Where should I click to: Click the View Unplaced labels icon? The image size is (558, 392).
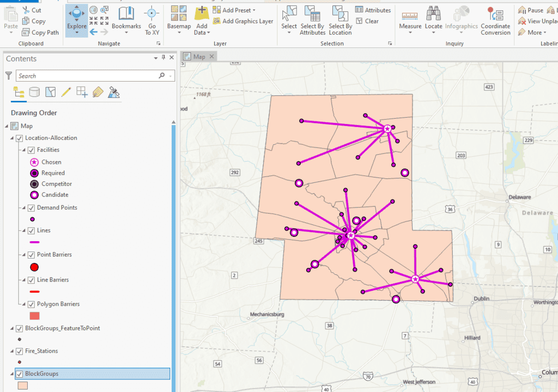click(x=522, y=21)
